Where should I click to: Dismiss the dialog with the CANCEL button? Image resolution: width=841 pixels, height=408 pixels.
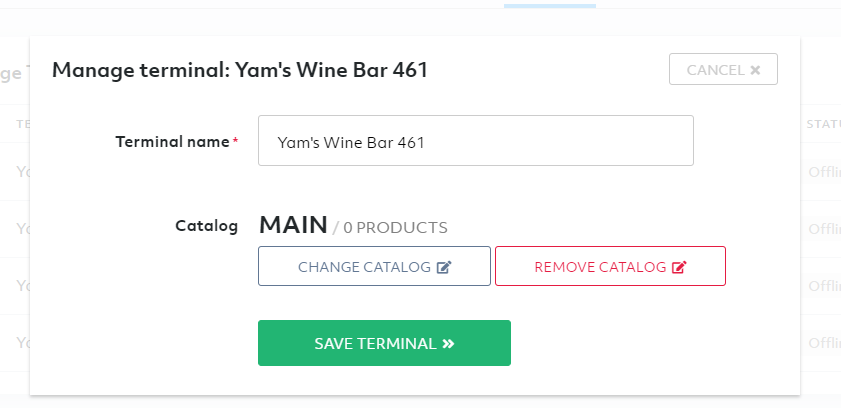[x=723, y=69]
